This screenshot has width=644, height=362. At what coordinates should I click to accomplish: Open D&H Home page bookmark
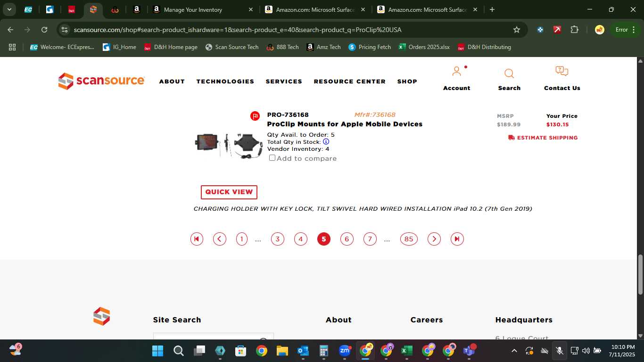[171, 47]
